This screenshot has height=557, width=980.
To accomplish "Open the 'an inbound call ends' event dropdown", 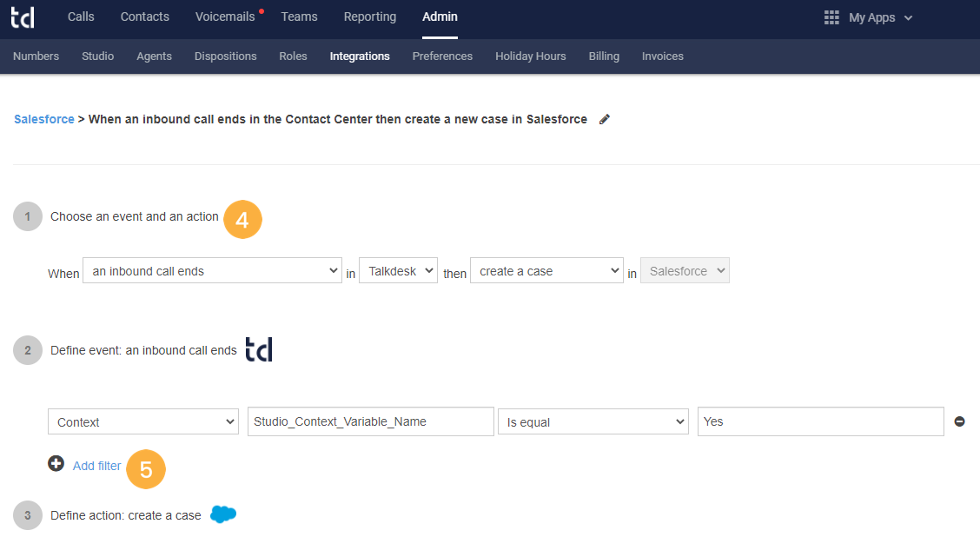I will (213, 271).
